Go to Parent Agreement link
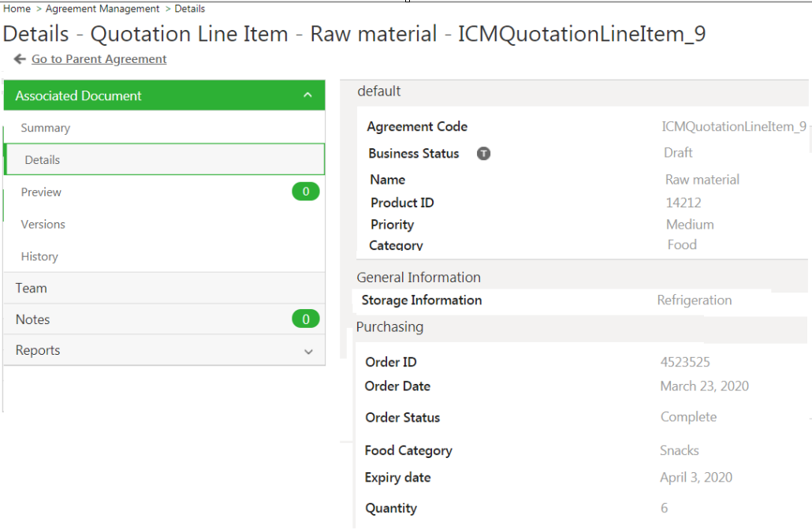Viewport: 812px width, 529px height. [x=99, y=59]
